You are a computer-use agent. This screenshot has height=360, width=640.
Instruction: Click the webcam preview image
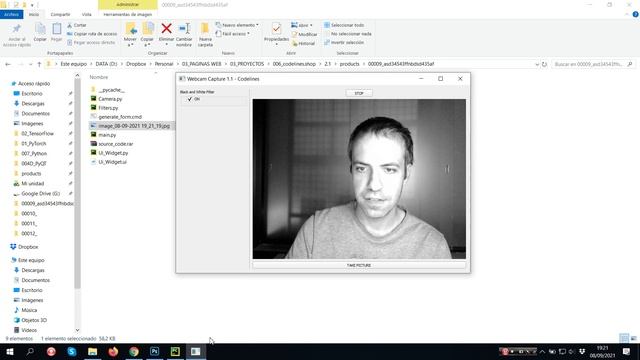tap(359, 179)
